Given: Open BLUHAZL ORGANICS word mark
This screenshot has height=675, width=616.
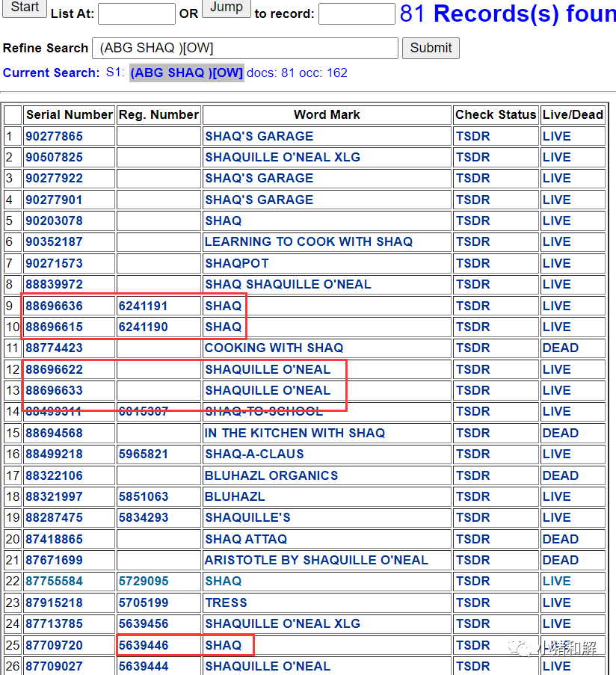Looking at the screenshot, I should tap(271, 475).
